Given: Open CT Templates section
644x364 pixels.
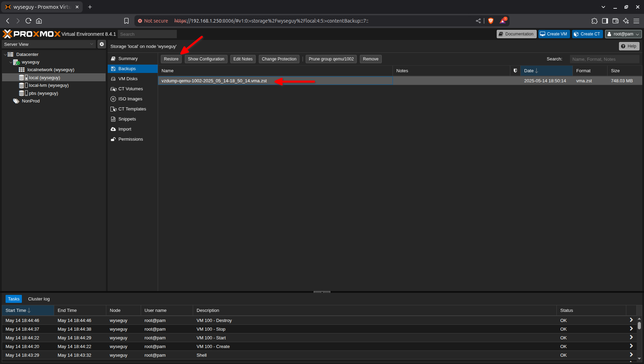Looking at the screenshot, I should pyautogui.click(x=133, y=109).
